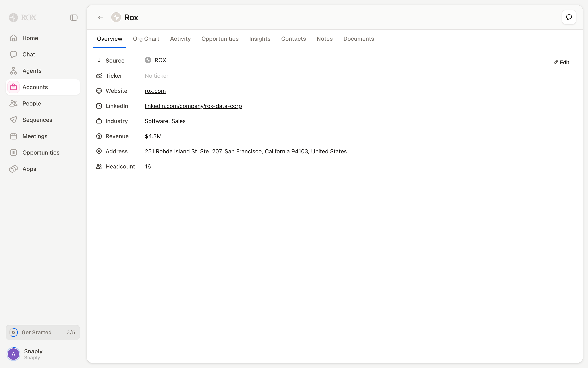Open the linkedin.com/company/rox-data-corp link
The height and width of the screenshot is (368, 588).
point(193,106)
